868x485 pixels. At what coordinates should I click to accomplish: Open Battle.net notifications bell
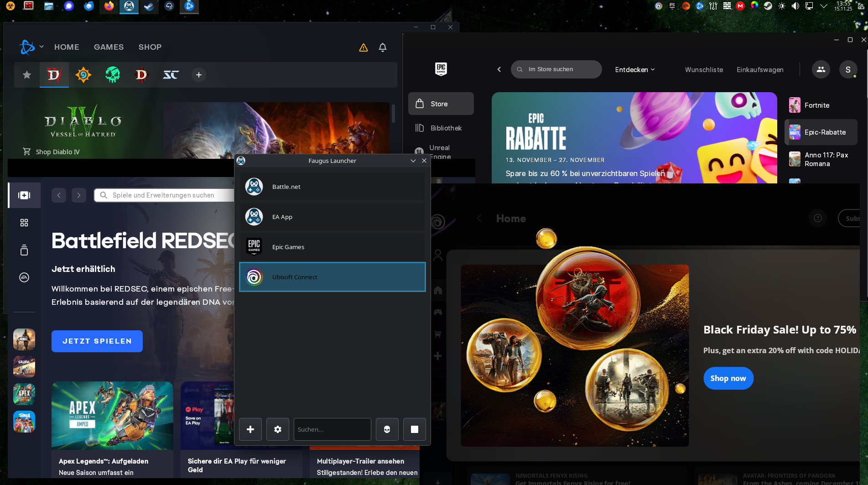(383, 47)
